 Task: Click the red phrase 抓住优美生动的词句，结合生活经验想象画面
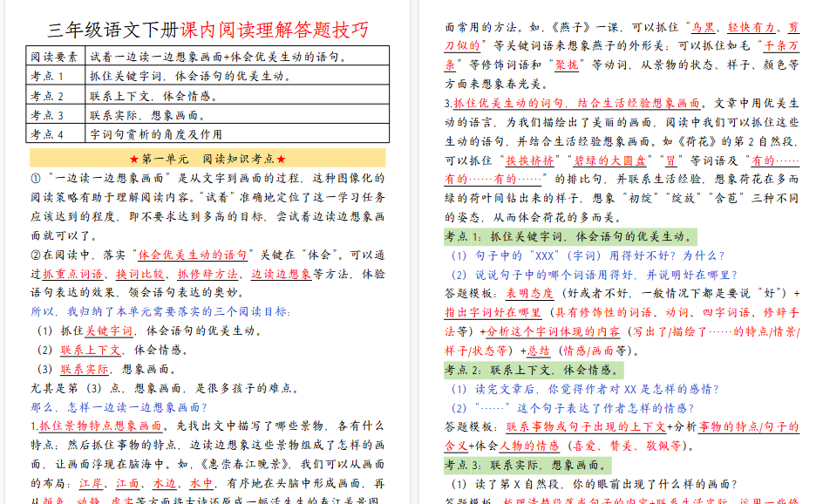[x=576, y=103]
